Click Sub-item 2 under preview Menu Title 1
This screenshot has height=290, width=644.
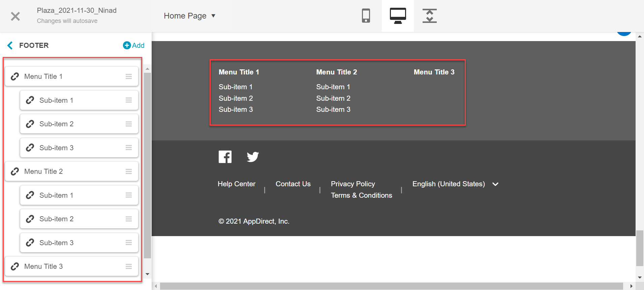(x=236, y=98)
